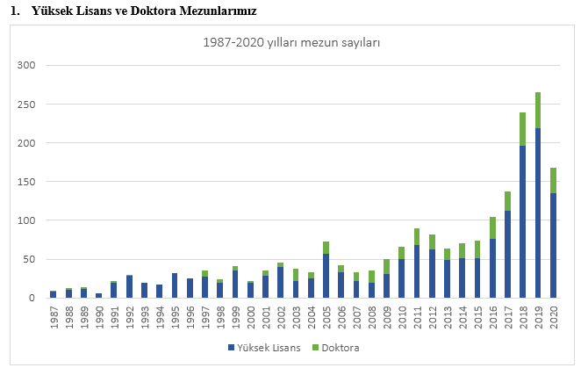Viewport: 588px width, 375px height.
Task: Select the green 2020 Doktora bar segment
Action: click(553, 181)
